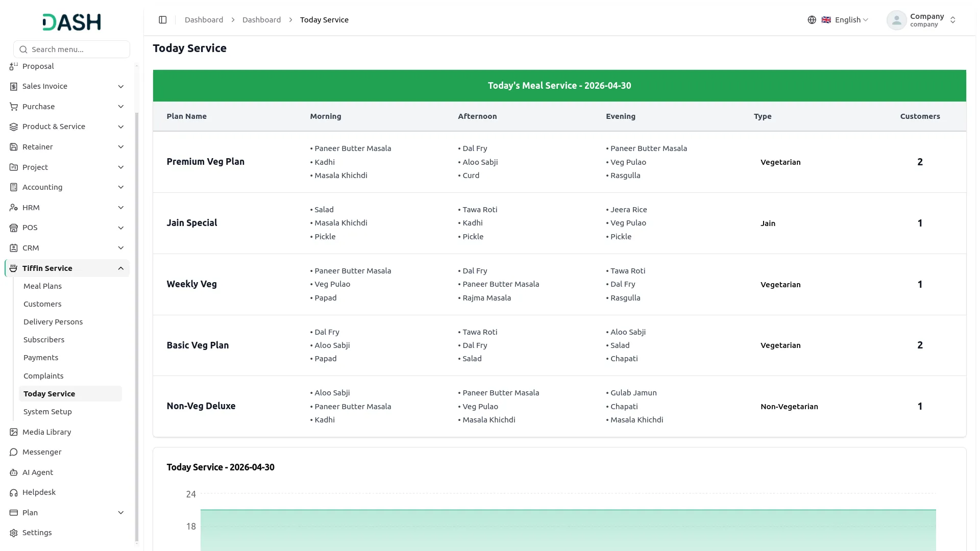Select Today Service submenu item
Viewport: 980px width, 551px height.
[70, 394]
